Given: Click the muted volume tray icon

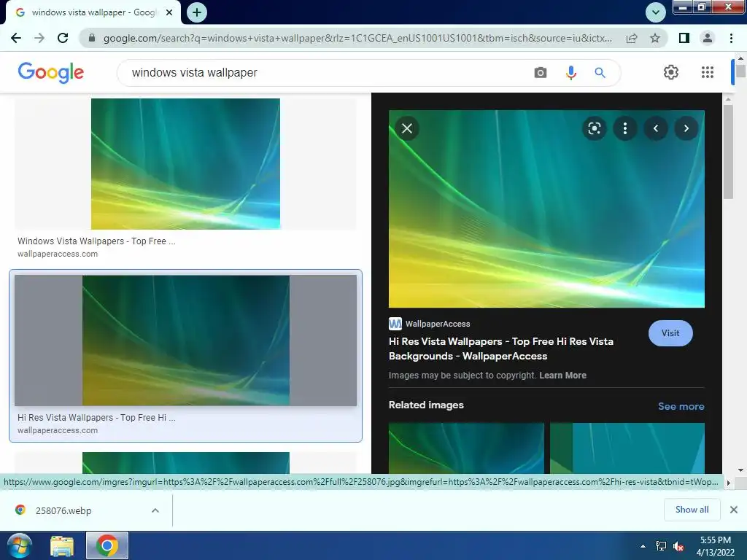Looking at the screenshot, I should (678, 546).
